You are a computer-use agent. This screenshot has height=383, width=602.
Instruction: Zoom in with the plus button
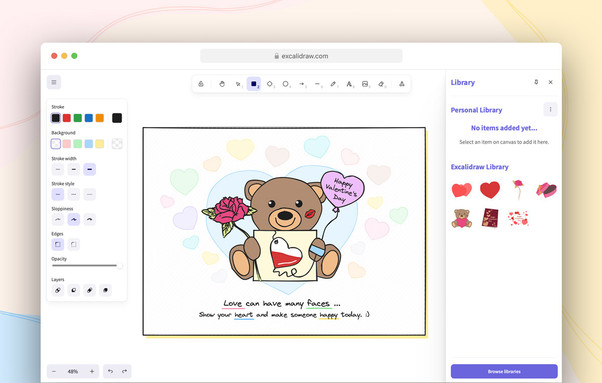point(92,371)
